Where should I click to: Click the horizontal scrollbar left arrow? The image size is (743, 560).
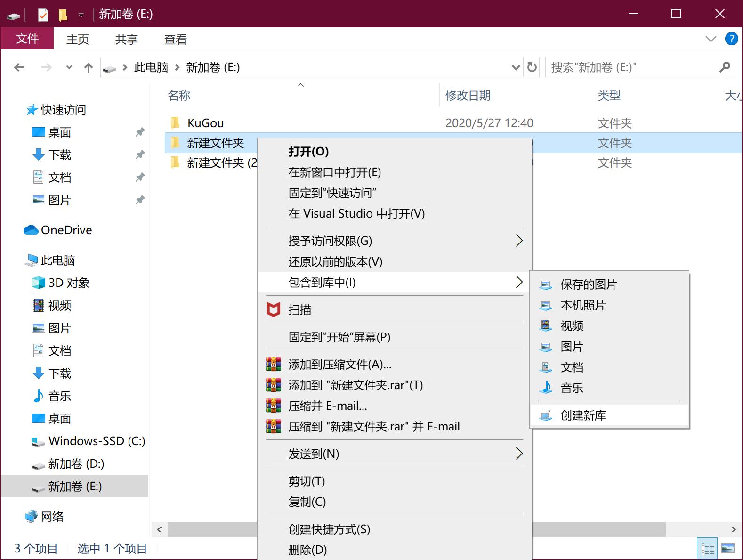160,529
